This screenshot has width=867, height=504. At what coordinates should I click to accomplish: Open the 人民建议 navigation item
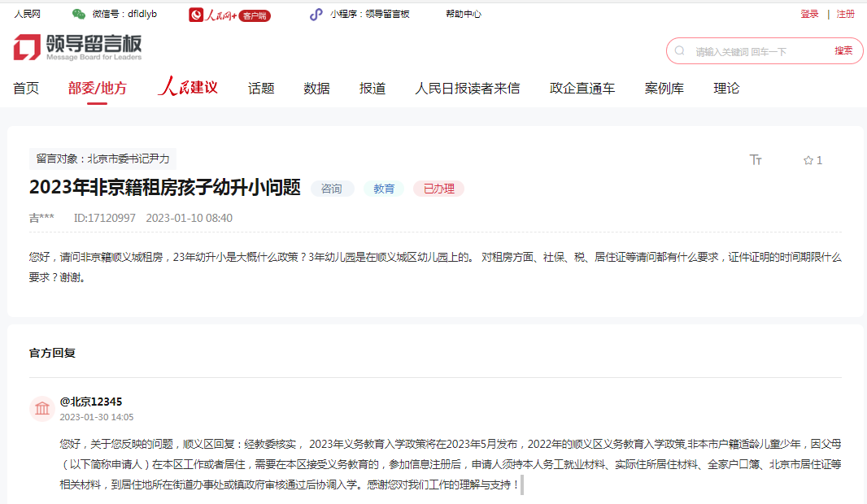(x=188, y=88)
